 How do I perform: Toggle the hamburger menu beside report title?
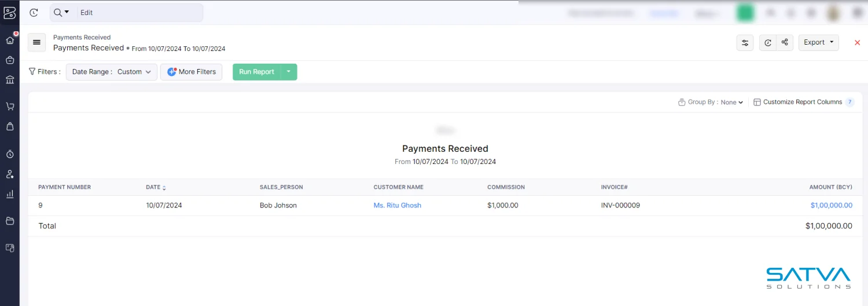[36, 42]
